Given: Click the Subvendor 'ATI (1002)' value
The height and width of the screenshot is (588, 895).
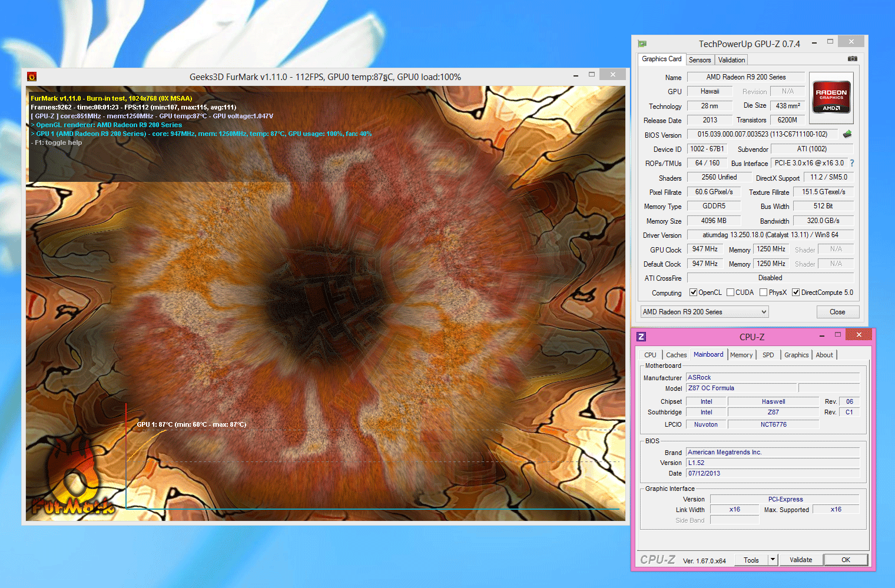Looking at the screenshot, I should tap(812, 149).
